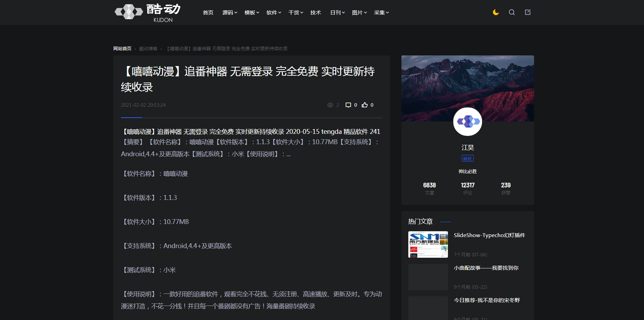Click the thumbnail beside 小曲配故事
Screen dimensions: 644x320
coord(428,277)
